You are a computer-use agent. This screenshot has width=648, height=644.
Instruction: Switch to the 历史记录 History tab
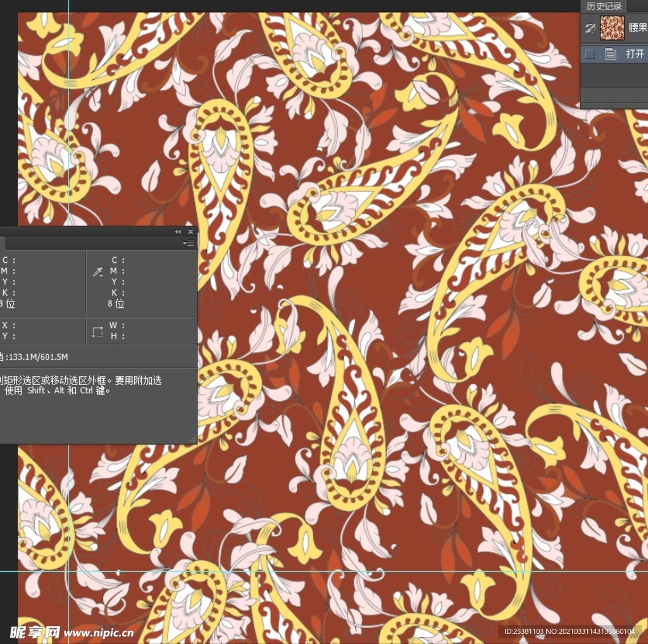coord(604,6)
